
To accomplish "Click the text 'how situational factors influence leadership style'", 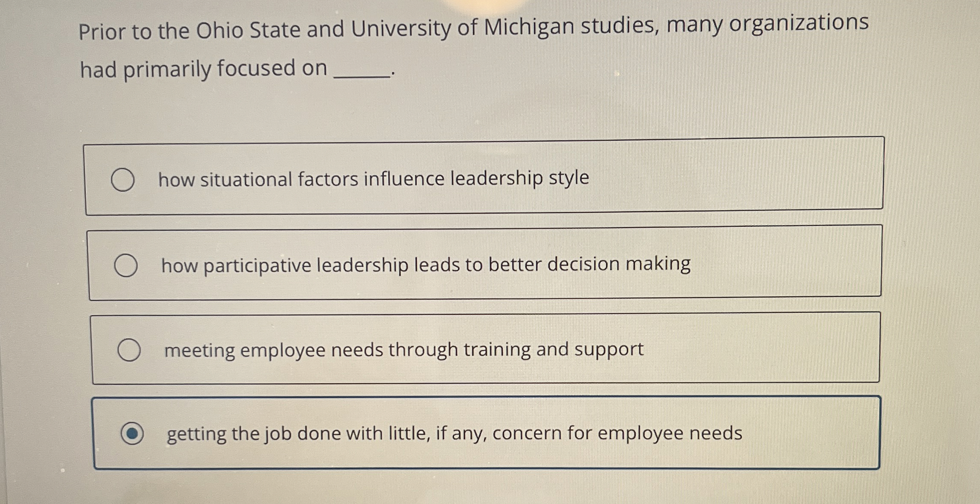I will (x=374, y=177).
